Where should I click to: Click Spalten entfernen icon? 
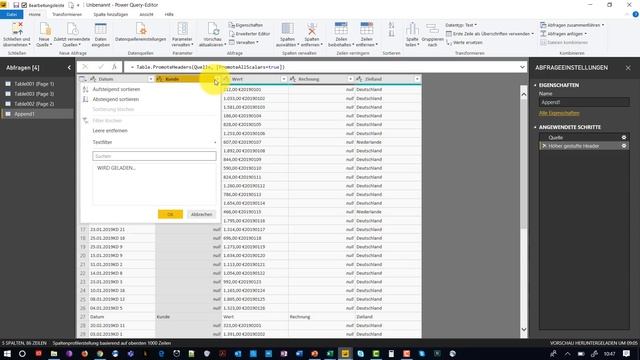pyautogui.click(x=312, y=29)
